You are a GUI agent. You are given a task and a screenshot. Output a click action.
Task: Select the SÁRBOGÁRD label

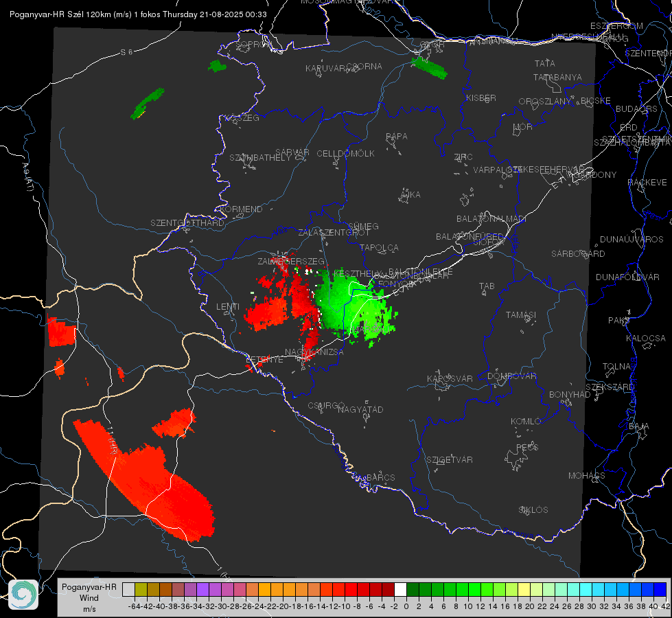pos(578,254)
